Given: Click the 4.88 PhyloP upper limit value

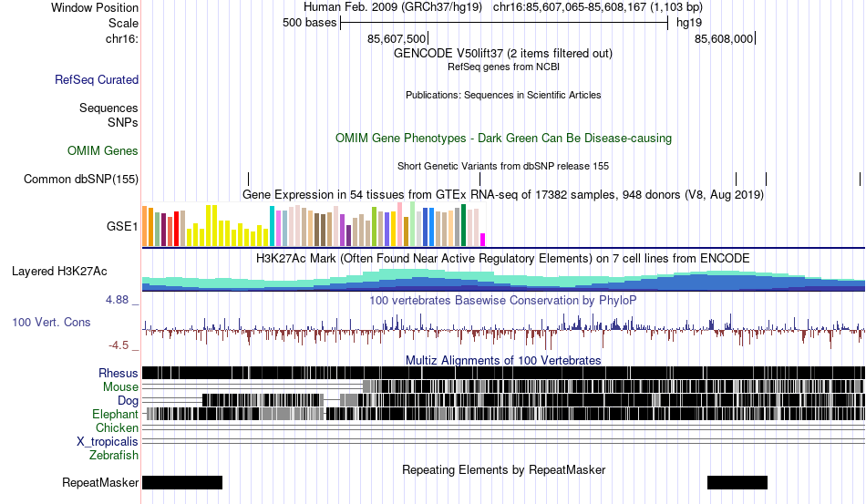Looking at the screenshot, I should click(x=117, y=300).
